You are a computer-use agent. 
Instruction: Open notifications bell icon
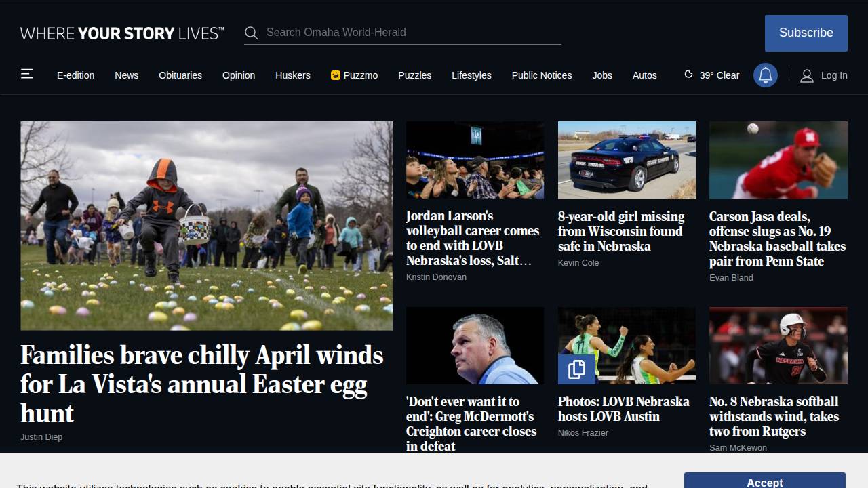(766, 75)
